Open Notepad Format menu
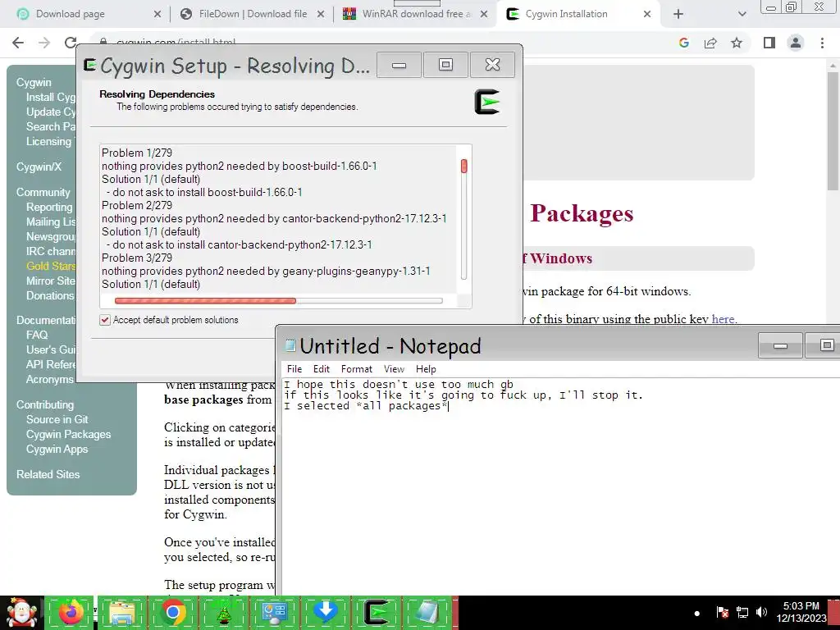This screenshot has width=840, height=630. point(356,369)
